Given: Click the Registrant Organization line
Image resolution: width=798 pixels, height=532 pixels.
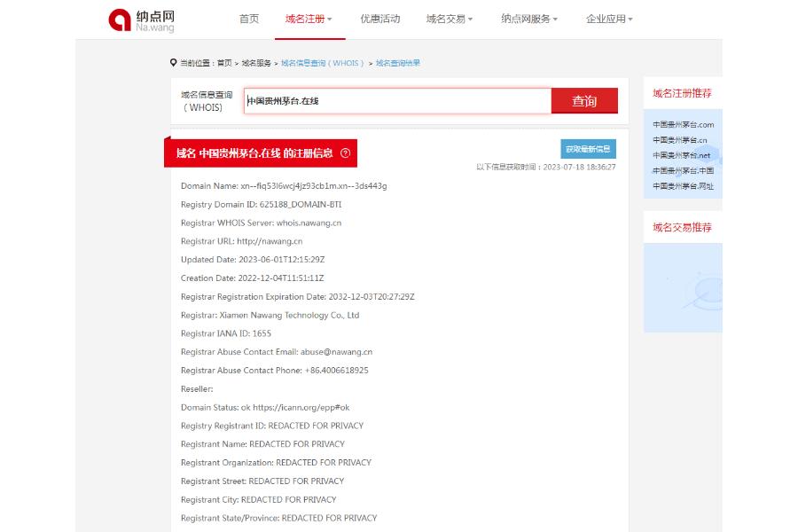Looking at the screenshot, I should 277,462.
